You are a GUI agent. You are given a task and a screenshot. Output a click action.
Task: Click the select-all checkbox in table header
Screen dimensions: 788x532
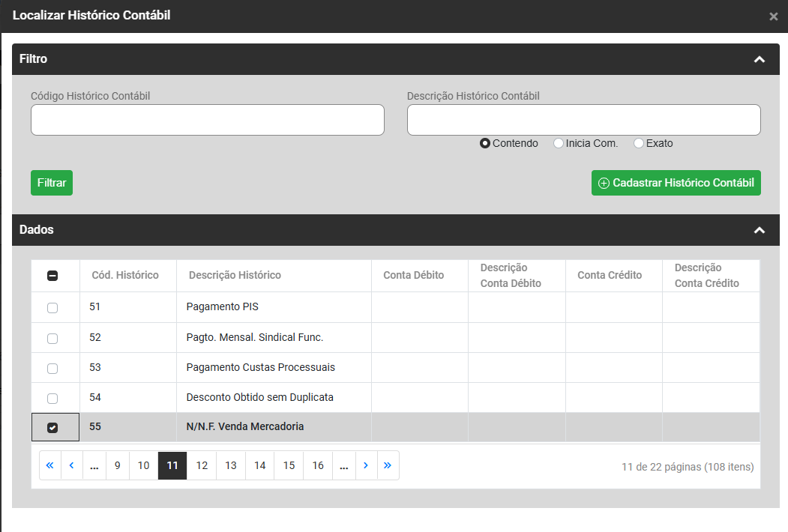point(52,276)
